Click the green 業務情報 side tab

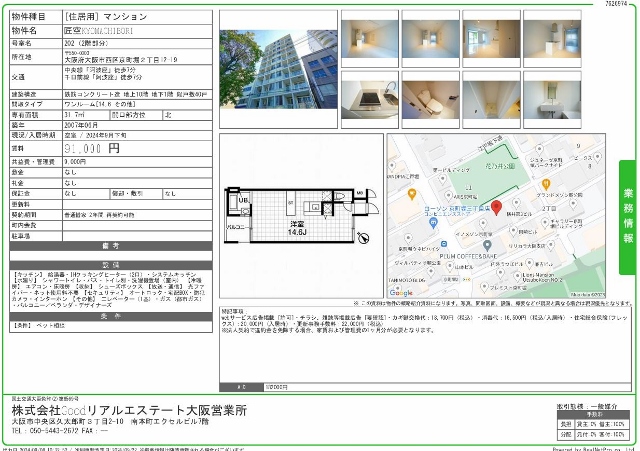click(x=628, y=217)
